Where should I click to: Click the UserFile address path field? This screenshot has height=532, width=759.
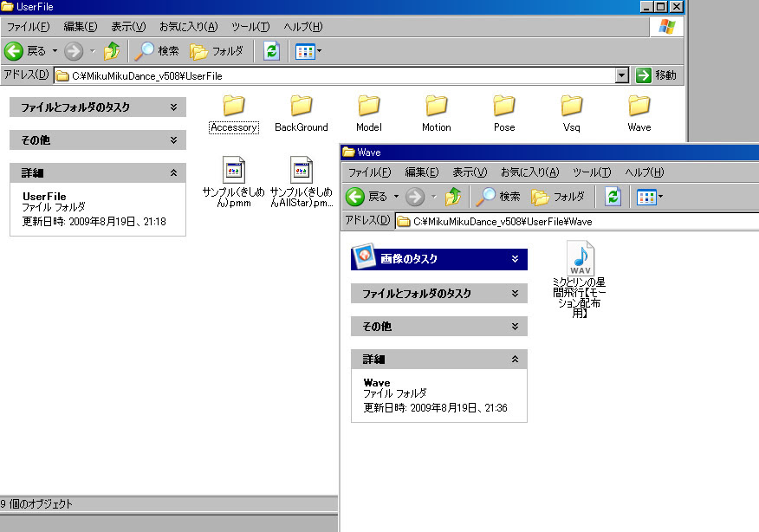[334, 75]
